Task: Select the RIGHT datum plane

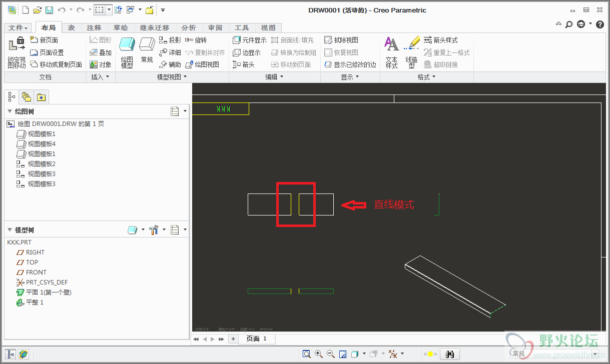Action: tap(35, 252)
